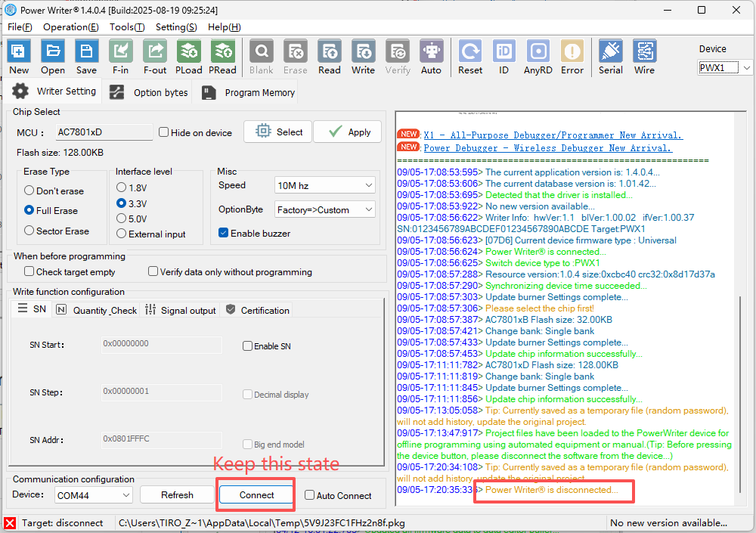Choose 3.3V interface level

tap(122, 203)
